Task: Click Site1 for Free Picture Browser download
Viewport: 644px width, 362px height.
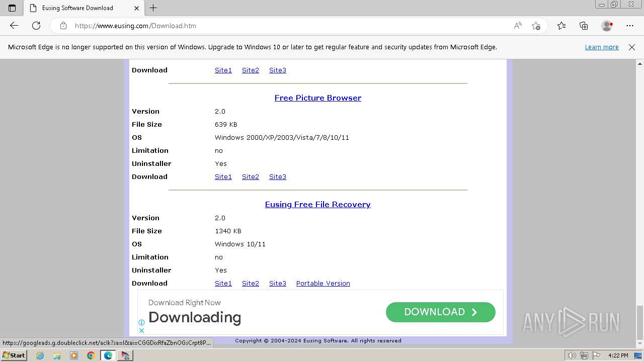Action: [223, 177]
